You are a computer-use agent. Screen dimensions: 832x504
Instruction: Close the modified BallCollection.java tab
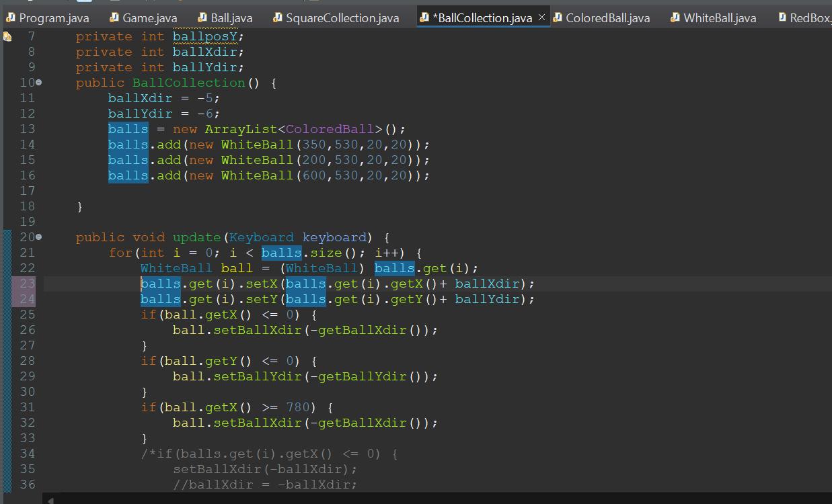point(542,17)
